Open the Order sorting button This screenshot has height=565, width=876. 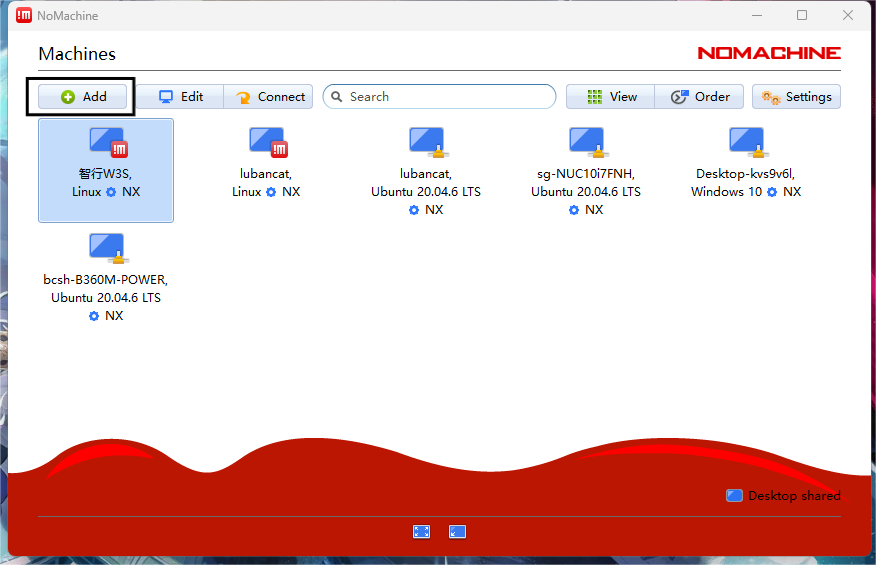tap(699, 97)
